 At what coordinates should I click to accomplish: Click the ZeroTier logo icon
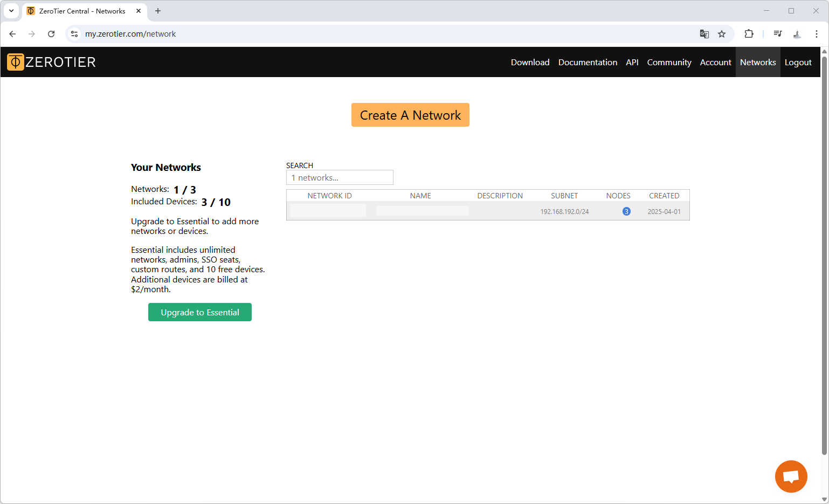click(16, 62)
